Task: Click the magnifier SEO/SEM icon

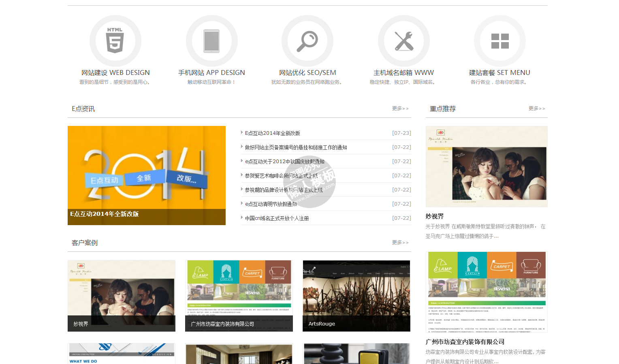Action: [307, 41]
